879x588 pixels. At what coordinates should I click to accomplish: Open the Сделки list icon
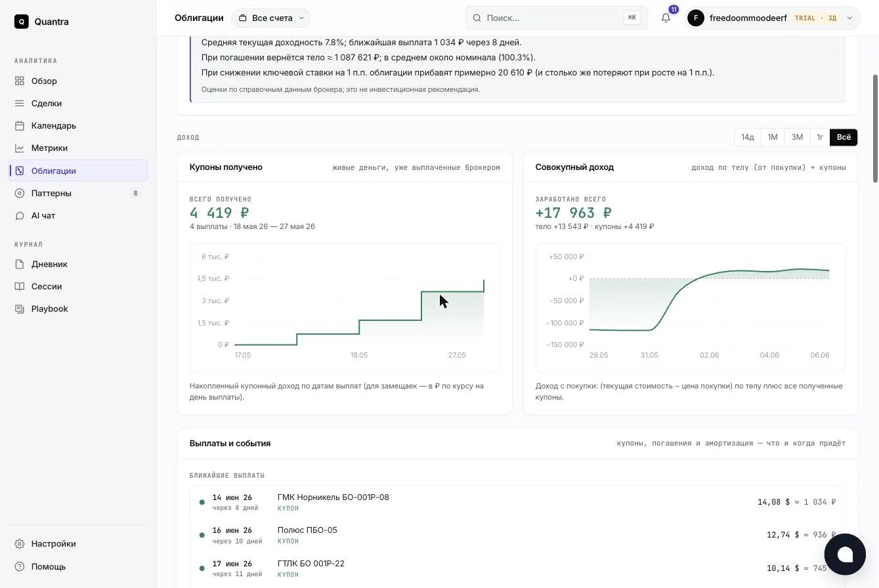point(20,104)
